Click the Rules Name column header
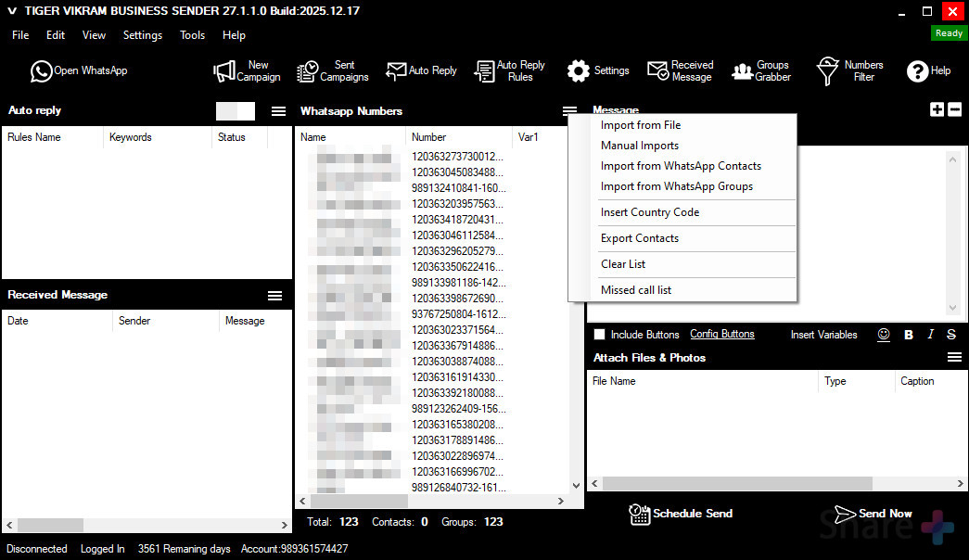The height and width of the screenshot is (560, 969). pyautogui.click(x=53, y=137)
